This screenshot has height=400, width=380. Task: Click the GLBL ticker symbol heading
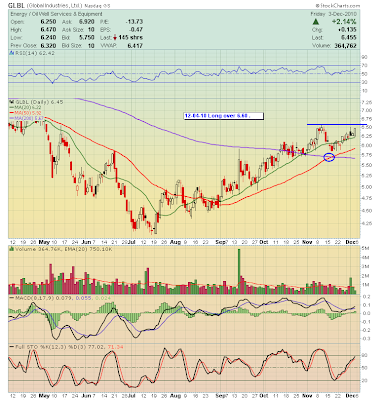16,6
